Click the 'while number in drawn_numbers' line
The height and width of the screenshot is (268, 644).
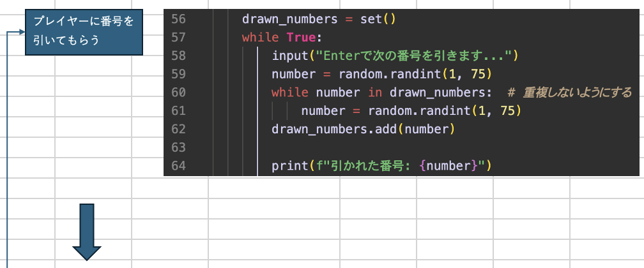[x=381, y=93]
